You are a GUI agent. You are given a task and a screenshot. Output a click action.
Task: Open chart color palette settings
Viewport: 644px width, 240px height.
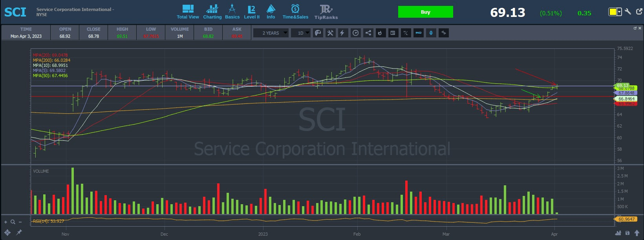tap(318, 33)
